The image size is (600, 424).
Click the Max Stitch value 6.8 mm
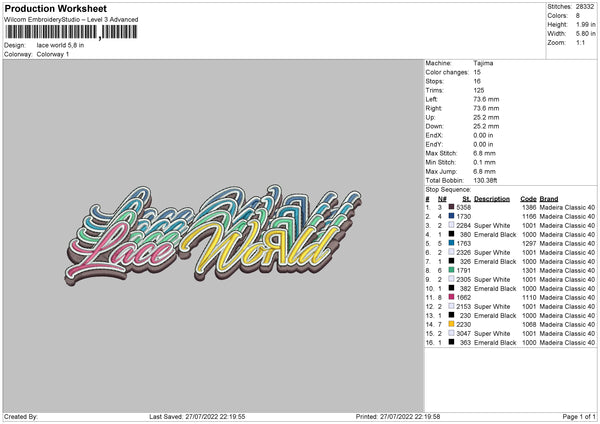pyautogui.click(x=484, y=153)
